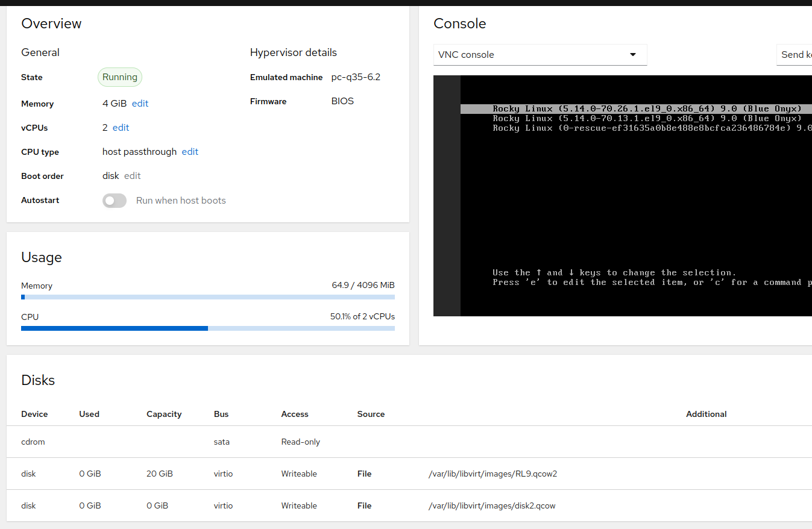
Task: Click the Memory usage progress bar
Action: [x=208, y=297]
